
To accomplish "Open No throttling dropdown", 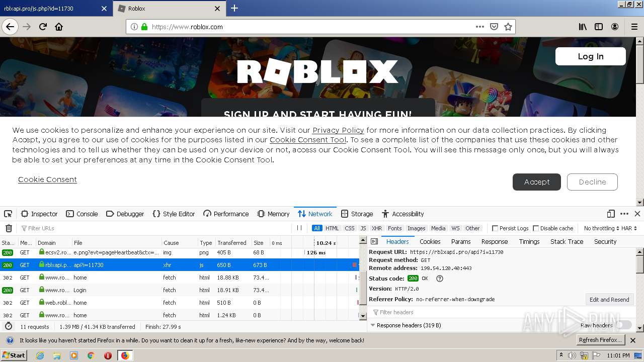I will 601,228.
